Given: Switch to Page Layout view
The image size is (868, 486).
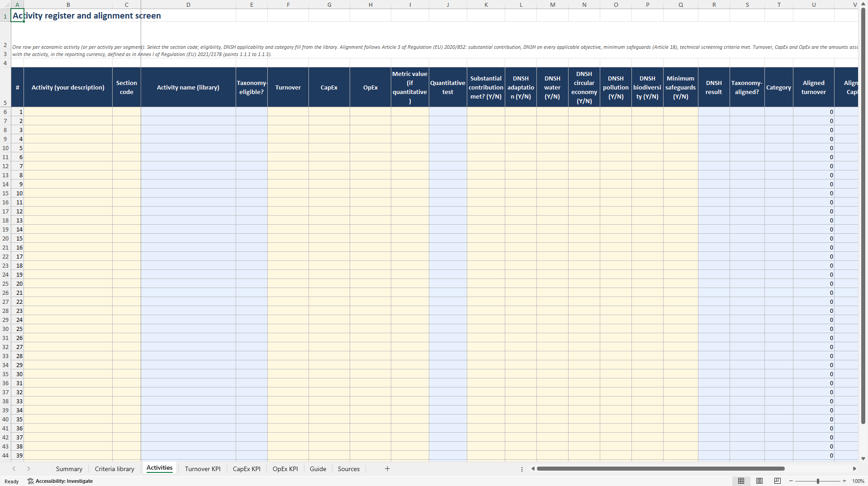Looking at the screenshot, I should tap(759, 481).
